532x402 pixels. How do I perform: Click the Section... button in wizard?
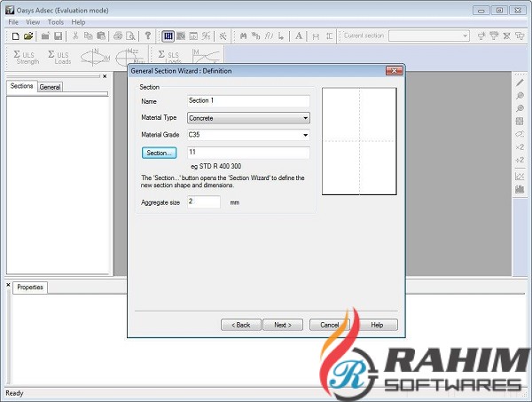[159, 153]
